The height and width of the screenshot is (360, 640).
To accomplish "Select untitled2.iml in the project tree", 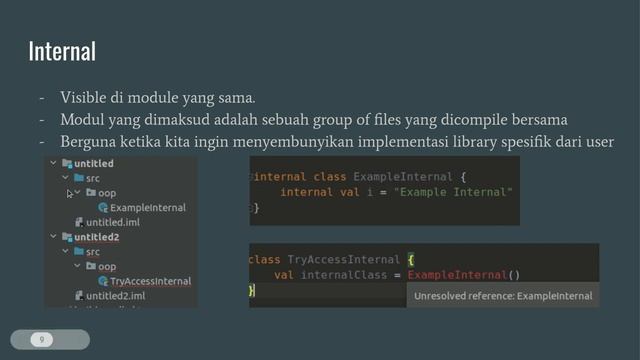I will (x=116, y=296).
